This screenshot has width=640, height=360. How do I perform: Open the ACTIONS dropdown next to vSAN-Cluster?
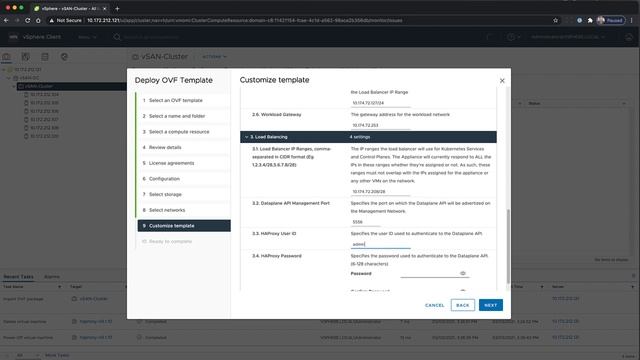tap(214, 57)
